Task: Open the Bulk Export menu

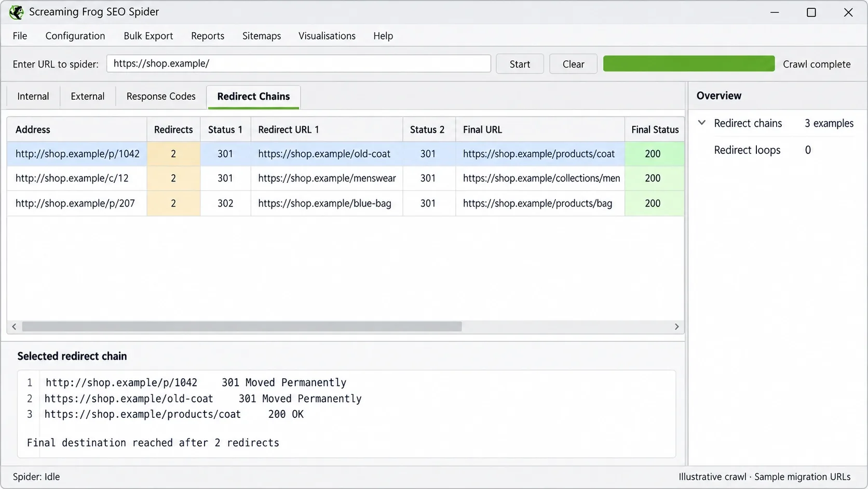Action: pyautogui.click(x=148, y=36)
